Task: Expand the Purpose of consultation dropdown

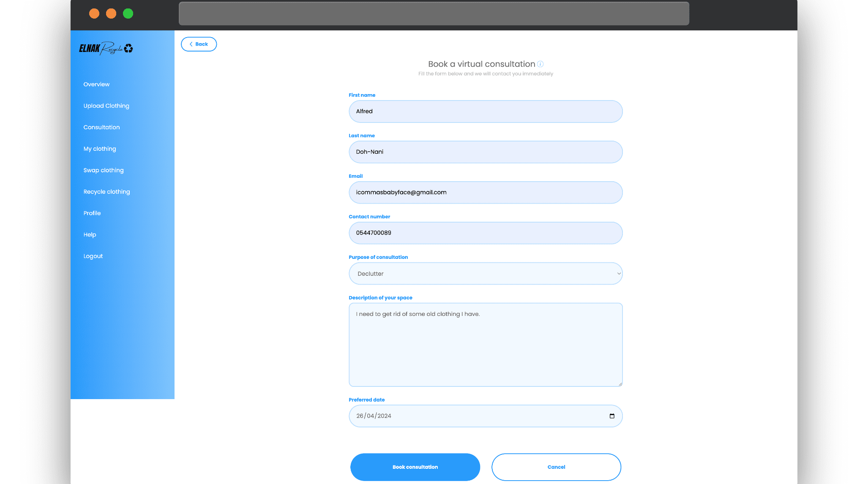Action: [x=485, y=274]
